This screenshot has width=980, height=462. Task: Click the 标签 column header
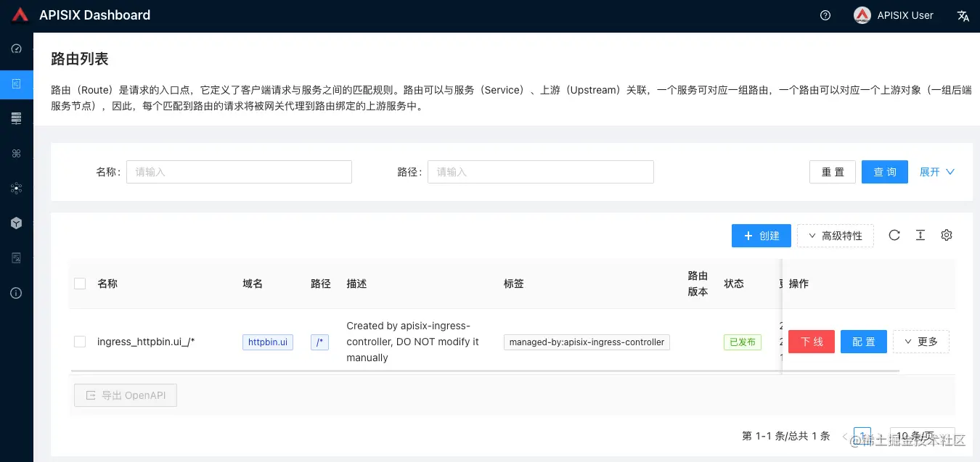(514, 284)
